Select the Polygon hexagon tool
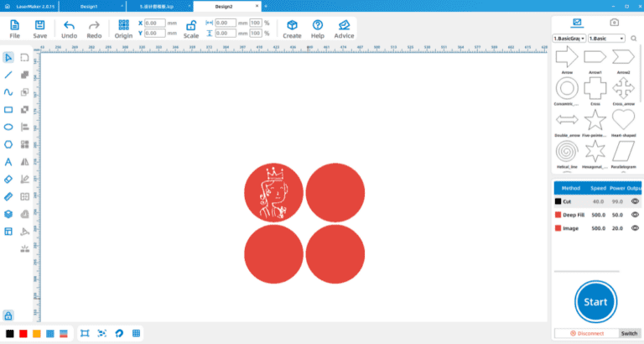 click(8, 144)
